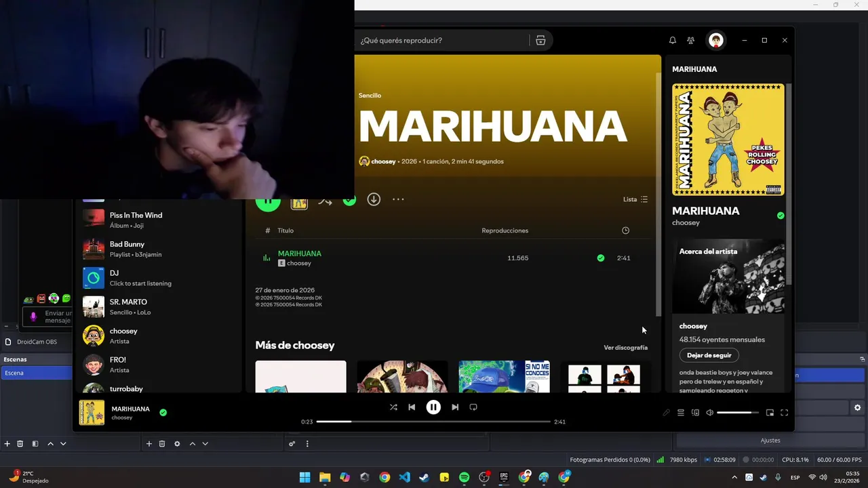Toggle smart shuffle in the album action row
Viewport: 868px width, 488px height.
tap(325, 201)
